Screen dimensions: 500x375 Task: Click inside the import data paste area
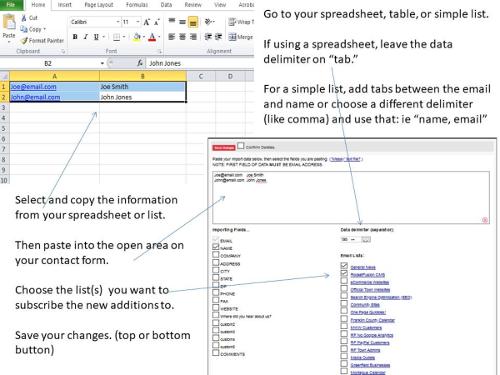coord(351,198)
